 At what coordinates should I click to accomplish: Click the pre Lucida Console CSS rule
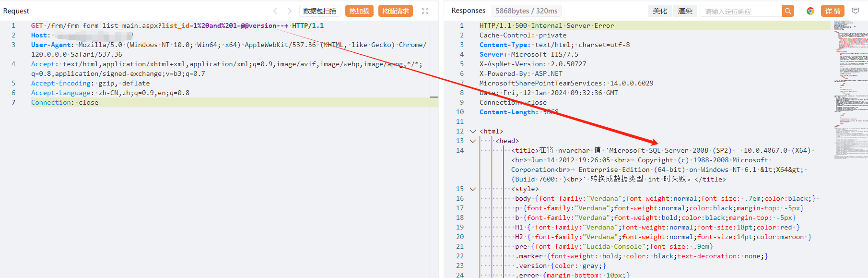click(x=614, y=246)
